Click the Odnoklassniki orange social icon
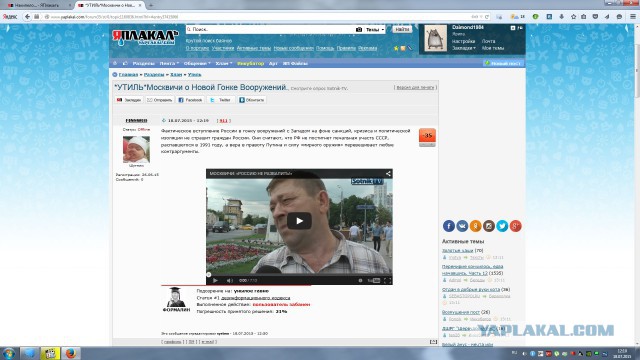This screenshot has width=640, height=360. (476, 226)
